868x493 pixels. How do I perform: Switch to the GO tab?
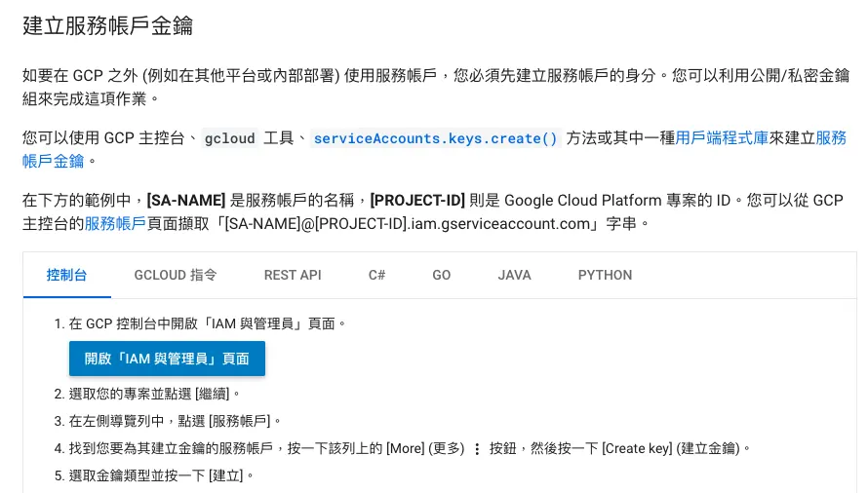point(441,275)
